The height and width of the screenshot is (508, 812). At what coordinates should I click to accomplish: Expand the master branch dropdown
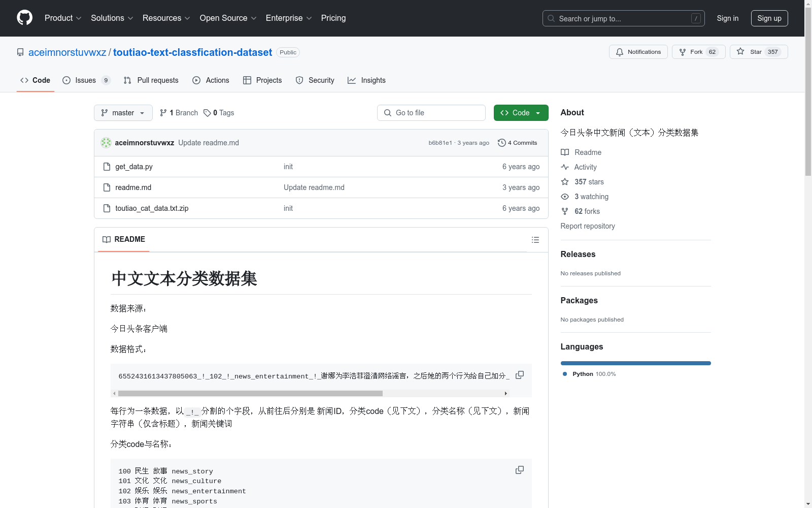click(x=123, y=113)
